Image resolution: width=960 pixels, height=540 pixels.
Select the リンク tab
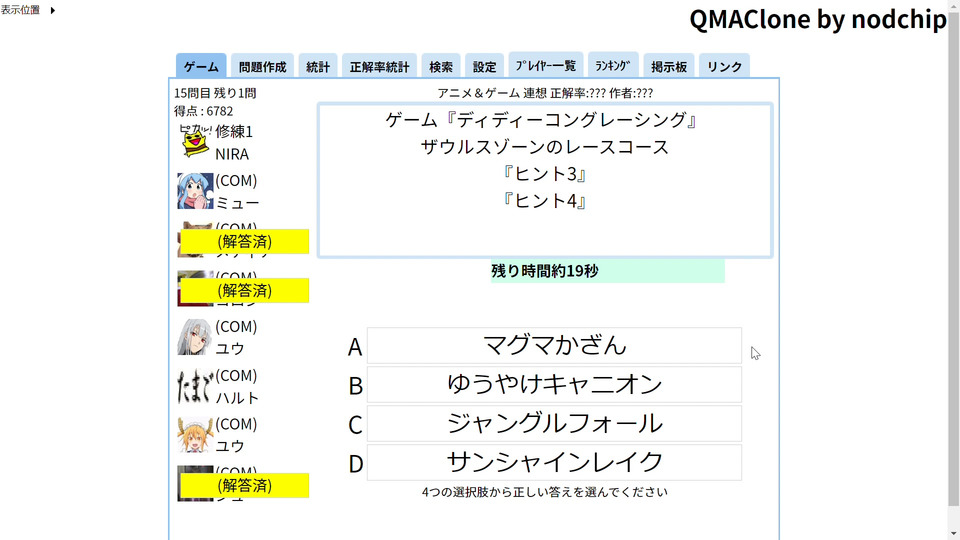coord(724,66)
